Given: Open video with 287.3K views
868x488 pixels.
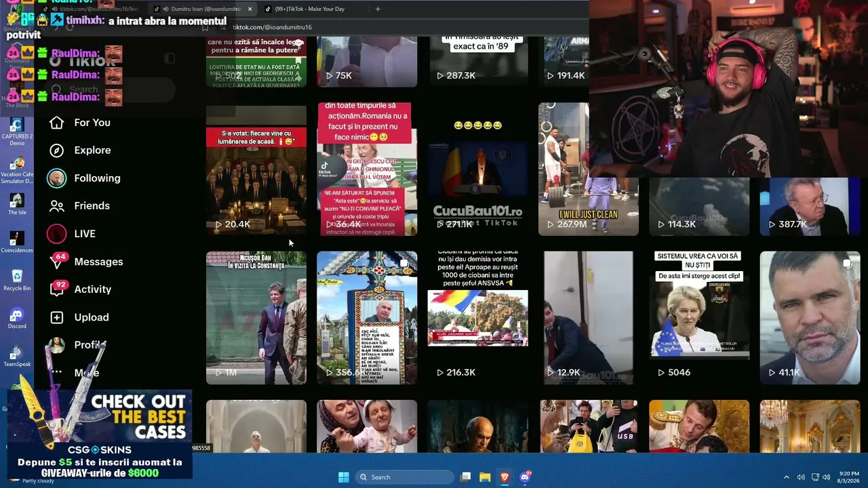Looking at the screenshot, I should [x=478, y=62].
